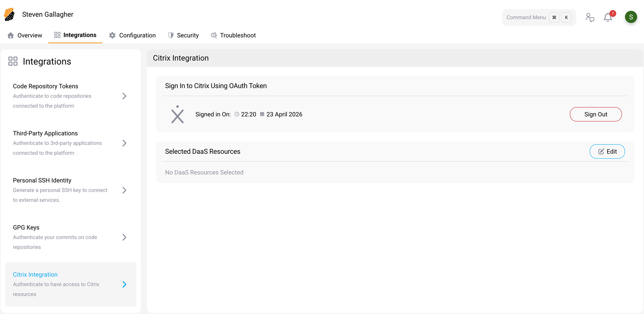
Task: Switch to the Integrations tab
Action: pos(75,35)
